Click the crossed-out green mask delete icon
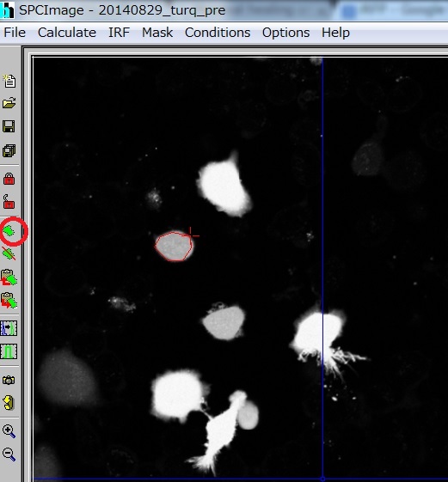This screenshot has height=482, width=448. (9, 253)
